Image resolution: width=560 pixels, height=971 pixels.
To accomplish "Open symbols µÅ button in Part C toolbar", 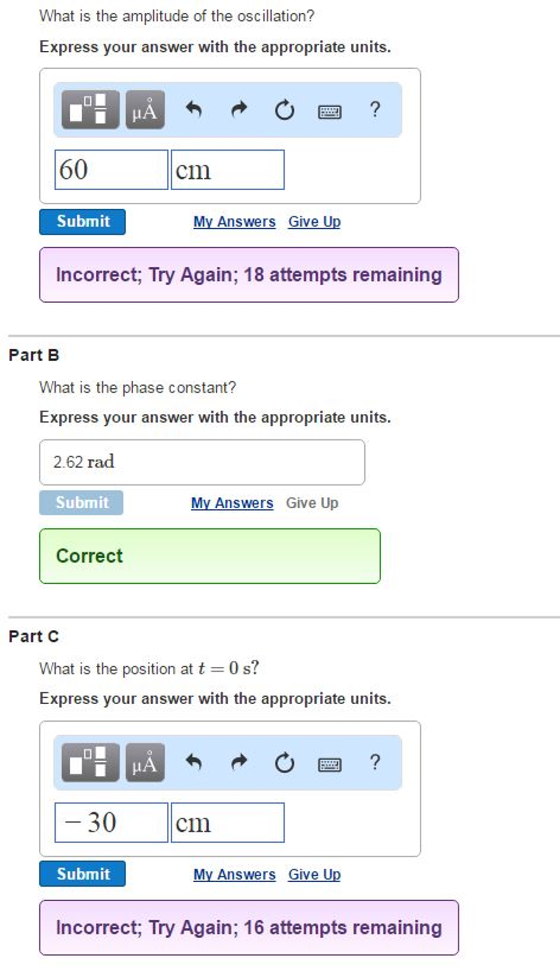I will click(x=145, y=762).
